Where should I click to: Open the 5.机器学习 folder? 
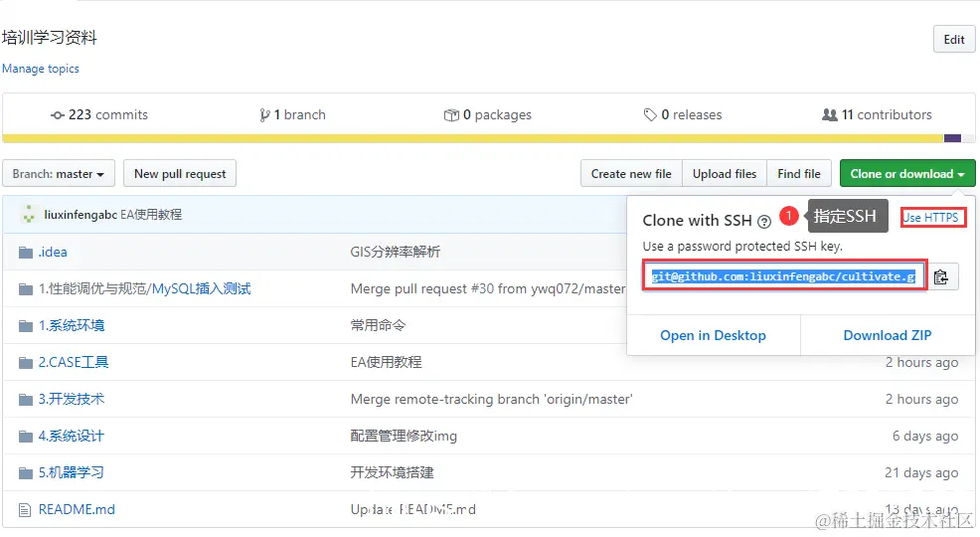pyautogui.click(x=72, y=472)
